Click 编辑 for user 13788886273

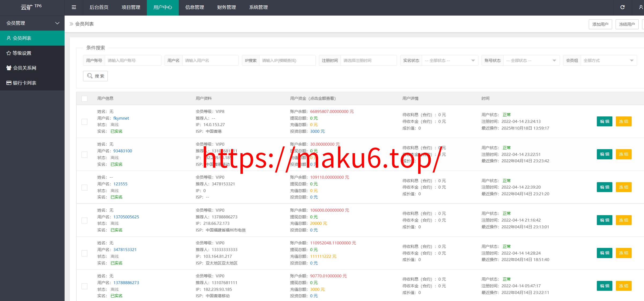pyautogui.click(x=605, y=286)
